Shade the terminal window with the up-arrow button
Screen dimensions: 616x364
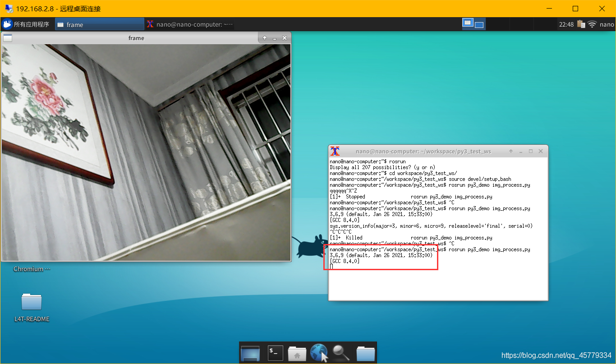pyautogui.click(x=511, y=151)
